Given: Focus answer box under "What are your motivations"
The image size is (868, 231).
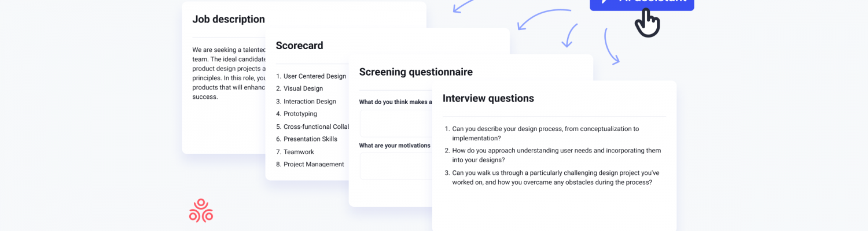Looking at the screenshot, I should 396,166.
